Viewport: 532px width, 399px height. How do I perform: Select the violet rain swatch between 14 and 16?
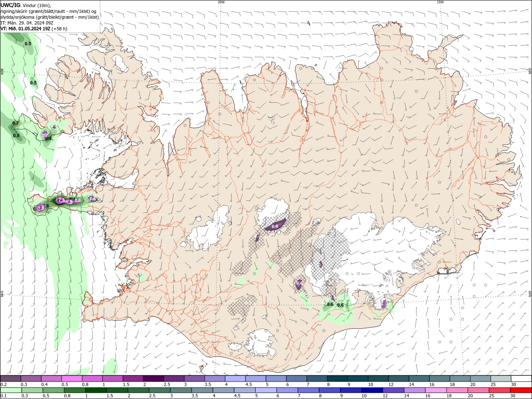(x=414, y=390)
